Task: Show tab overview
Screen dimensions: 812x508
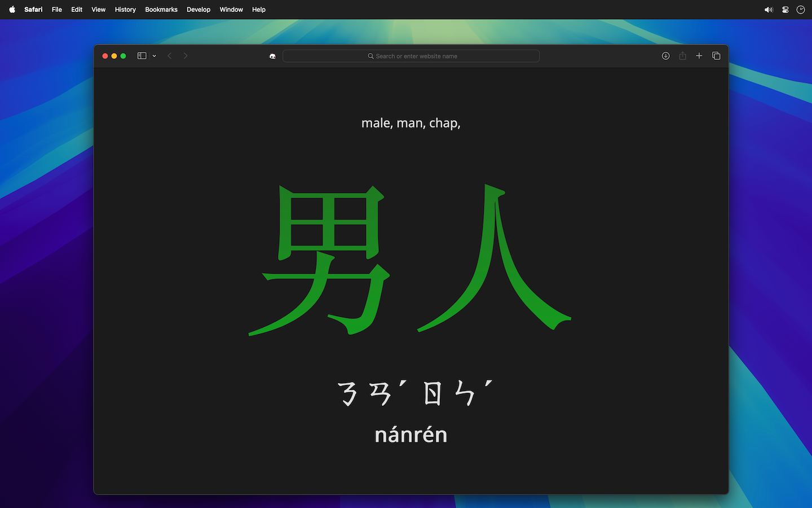Action: coord(716,56)
